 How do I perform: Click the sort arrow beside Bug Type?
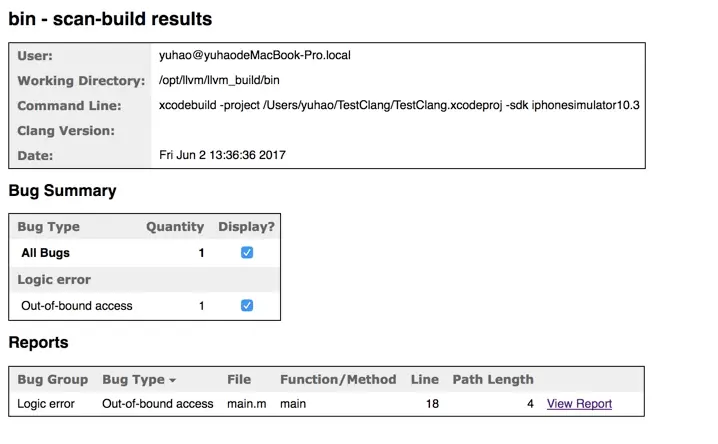pos(173,380)
